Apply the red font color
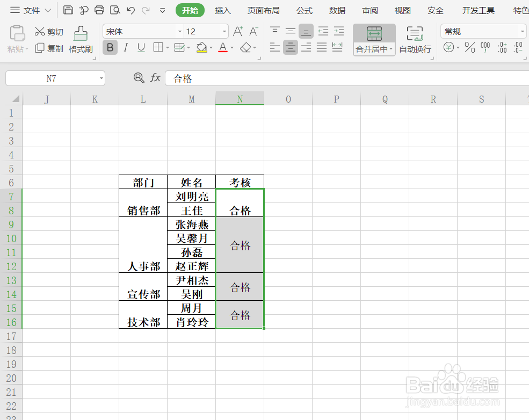Viewport: 529px width, 420px height. [223, 47]
